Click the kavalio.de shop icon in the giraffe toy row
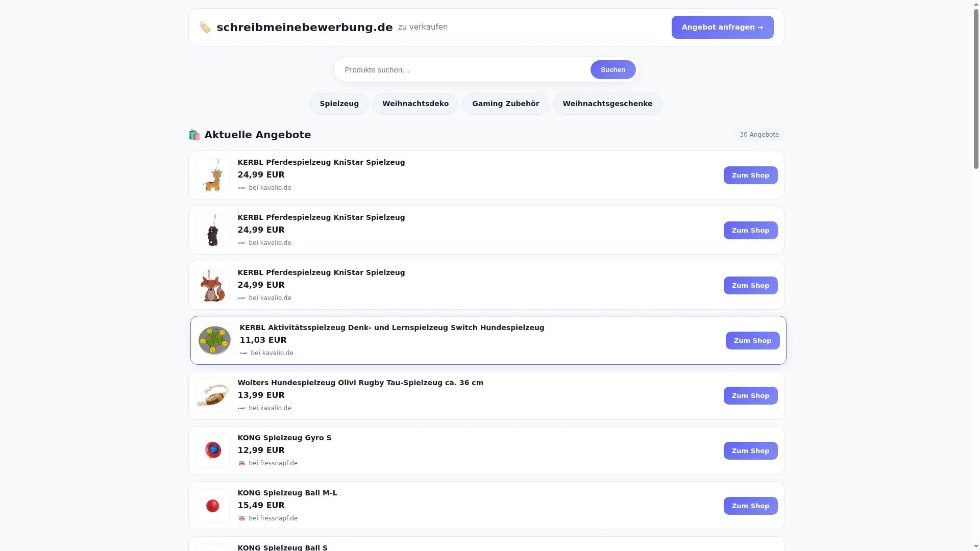The width and height of the screenshot is (980, 551). click(242, 188)
